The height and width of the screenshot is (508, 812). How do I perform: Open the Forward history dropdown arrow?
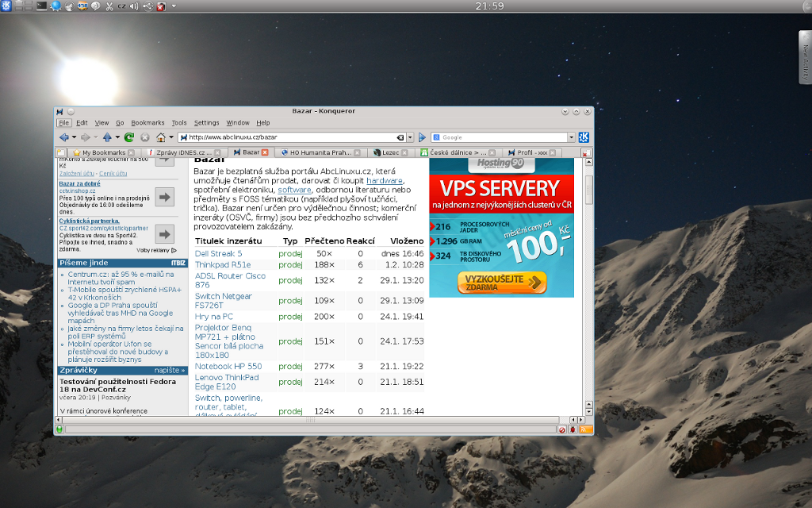point(96,137)
